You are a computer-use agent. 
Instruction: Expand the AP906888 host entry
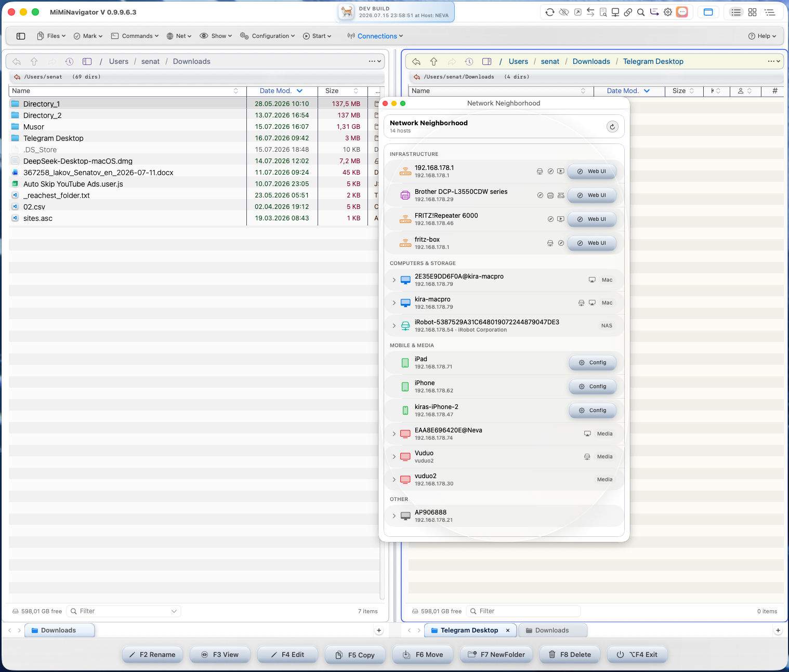pyautogui.click(x=394, y=516)
